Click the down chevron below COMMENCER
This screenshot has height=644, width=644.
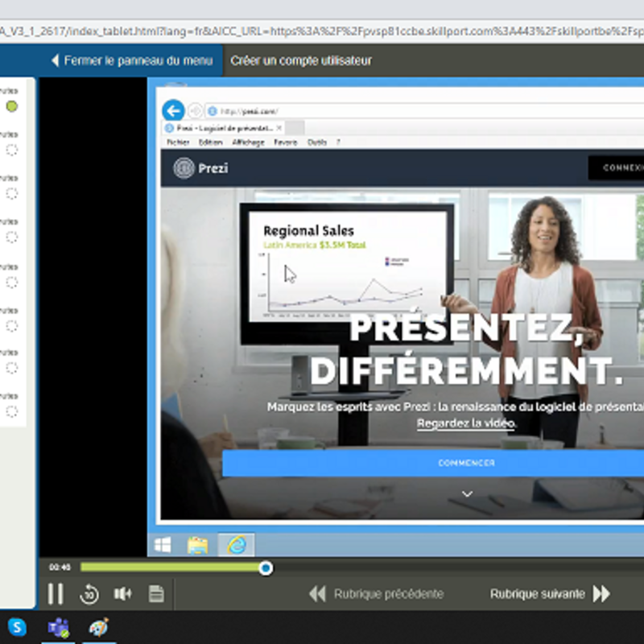467,494
